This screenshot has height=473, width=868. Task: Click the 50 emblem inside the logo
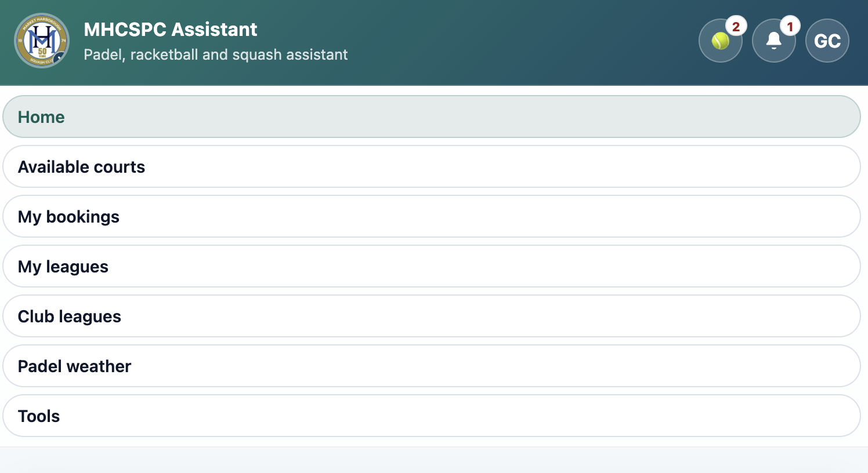(x=42, y=52)
